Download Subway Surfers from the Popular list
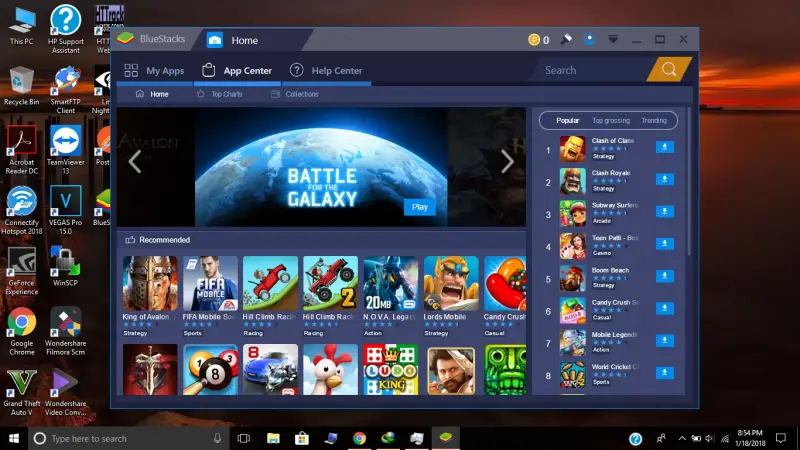Image resolution: width=800 pixels, height=450 pixels. [x=664, y=211]
